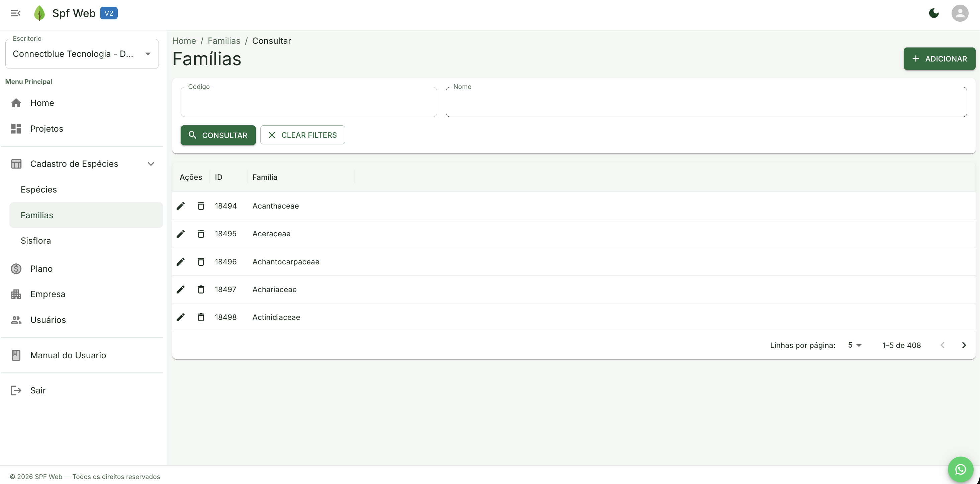Click the Projetos dashboard icon

(x=16, y=128)
